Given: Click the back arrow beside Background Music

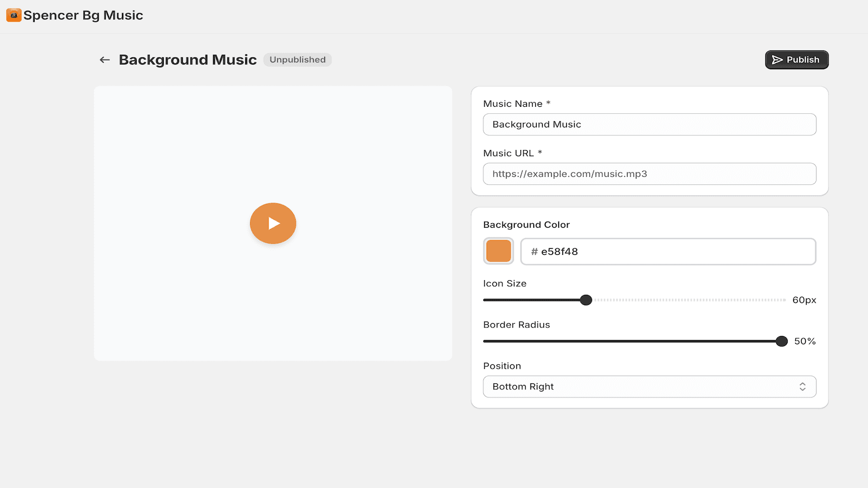Looking at the screenshot, I should point(104,60).
